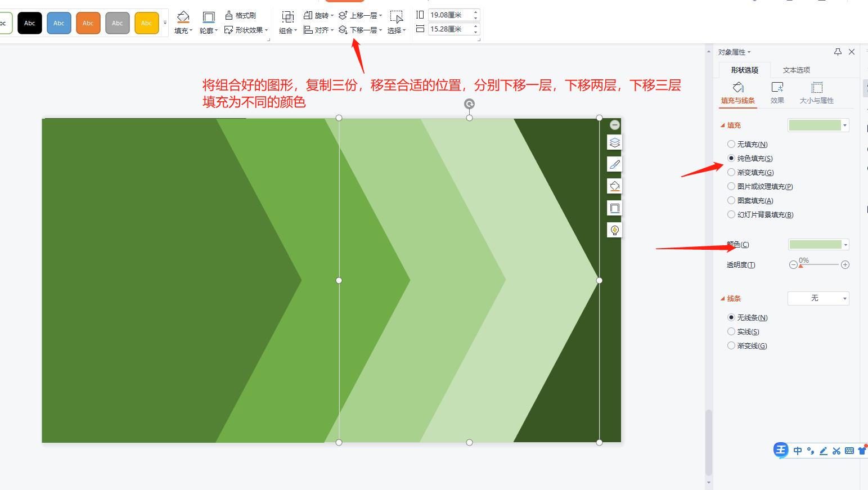Click the canvas vertical scrollbar
Screen dimensions: 868x490
(709, 443)
